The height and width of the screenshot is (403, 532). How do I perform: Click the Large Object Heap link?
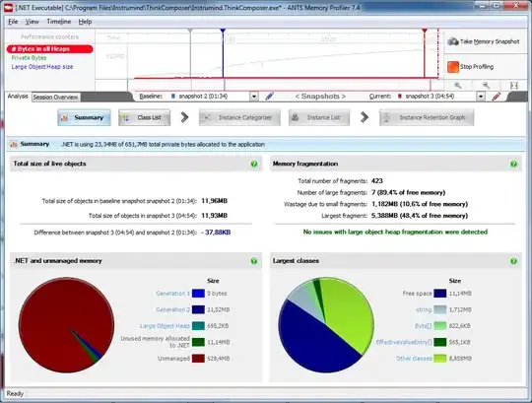tap(165, 326)
